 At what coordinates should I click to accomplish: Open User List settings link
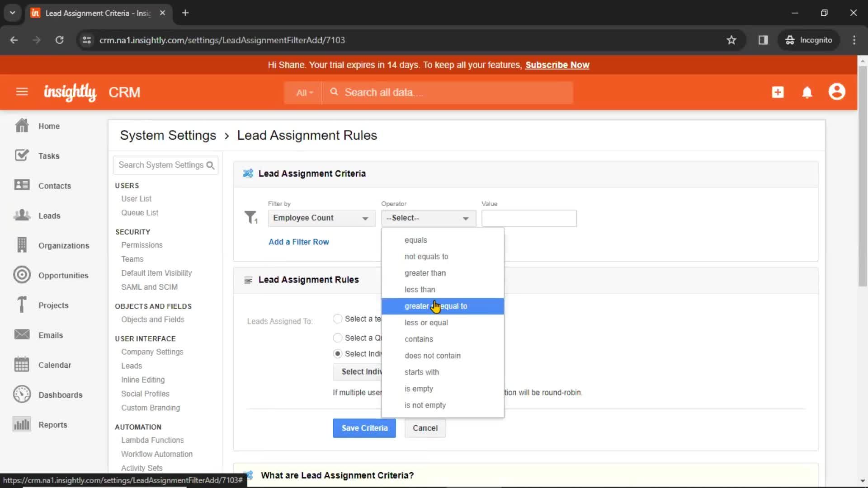point(136,199)
